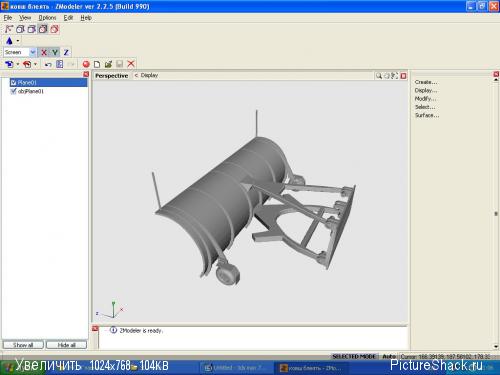Select the Objects editing level icon
Viewport: 500px width, 375px height.
(x=43, y=29)
